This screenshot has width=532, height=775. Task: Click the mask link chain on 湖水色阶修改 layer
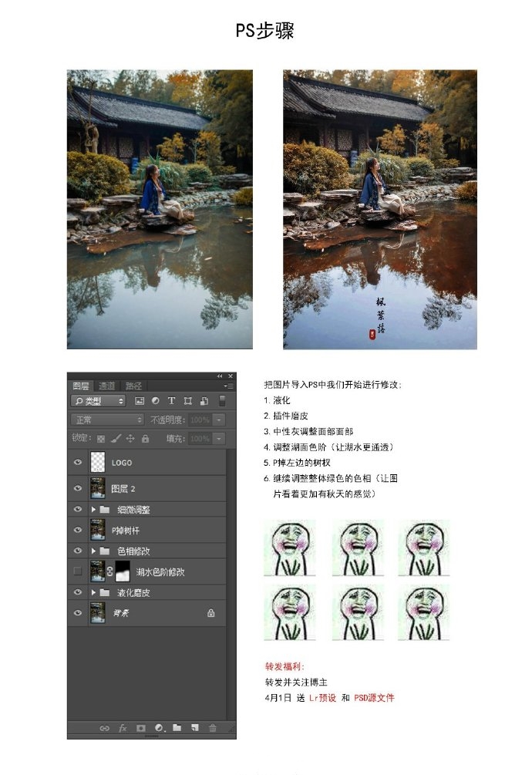tap(110, 571)
